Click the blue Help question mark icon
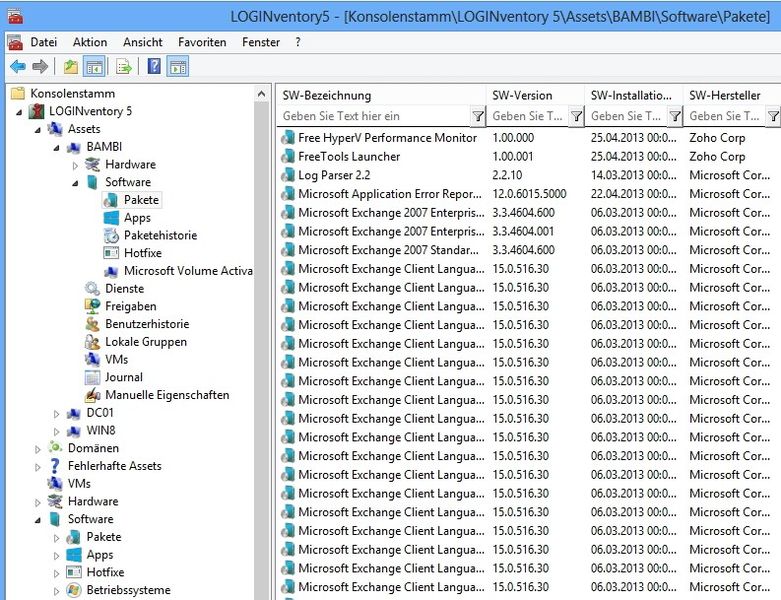This screenshot has width=781, height=600. 154,67
